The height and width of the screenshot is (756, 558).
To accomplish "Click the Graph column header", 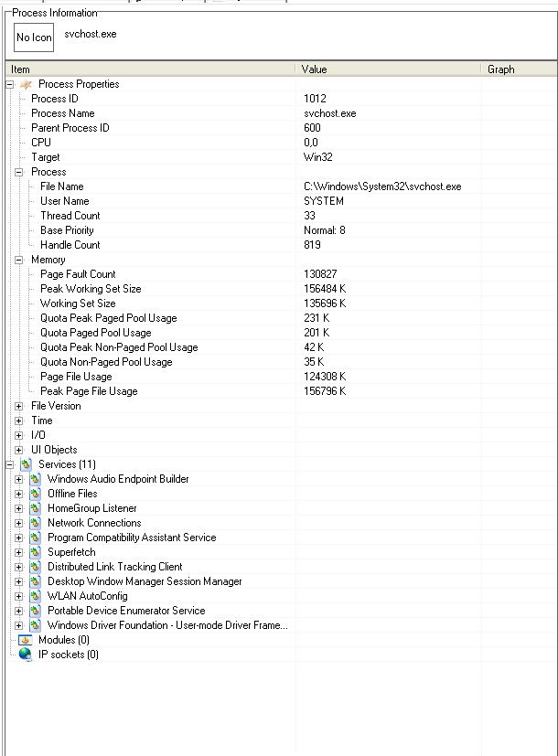I will click(x=520, y=69).
